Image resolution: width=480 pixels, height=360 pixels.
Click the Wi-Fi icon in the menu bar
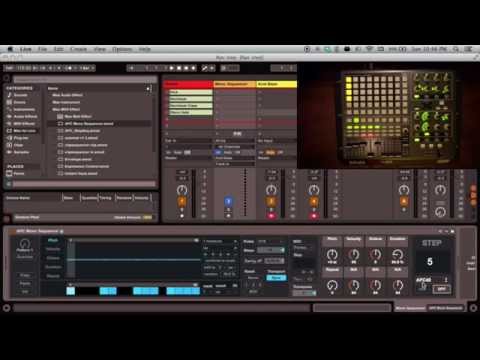pos(369,49)
